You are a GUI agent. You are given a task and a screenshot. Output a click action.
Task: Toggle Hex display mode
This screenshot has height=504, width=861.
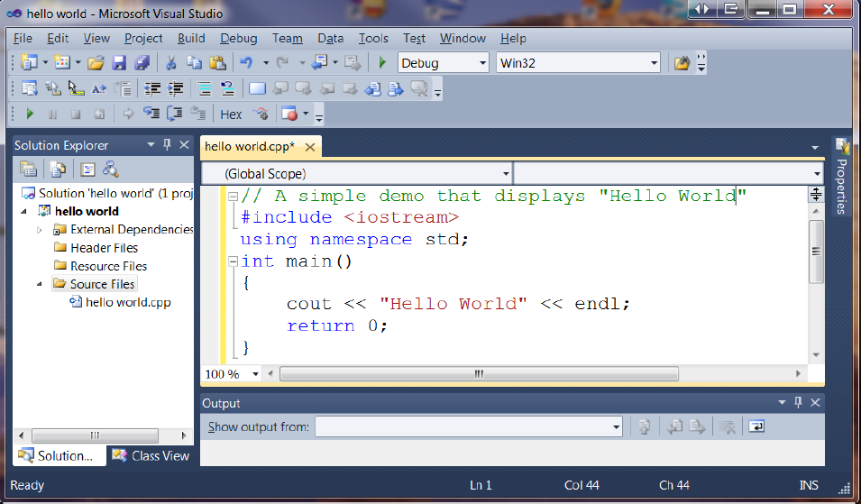click(x=231, y=115)
